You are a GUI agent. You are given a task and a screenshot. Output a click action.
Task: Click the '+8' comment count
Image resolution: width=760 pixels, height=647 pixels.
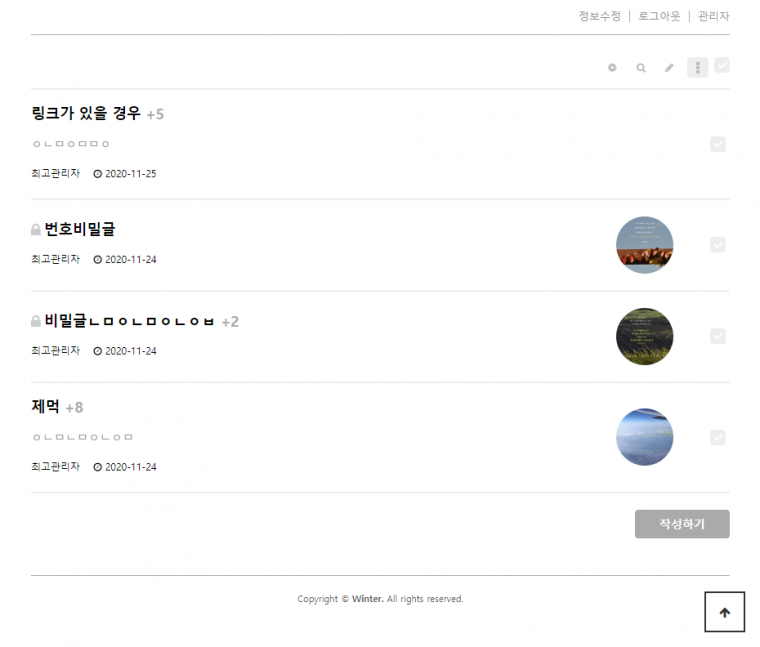tap(74, 408)
